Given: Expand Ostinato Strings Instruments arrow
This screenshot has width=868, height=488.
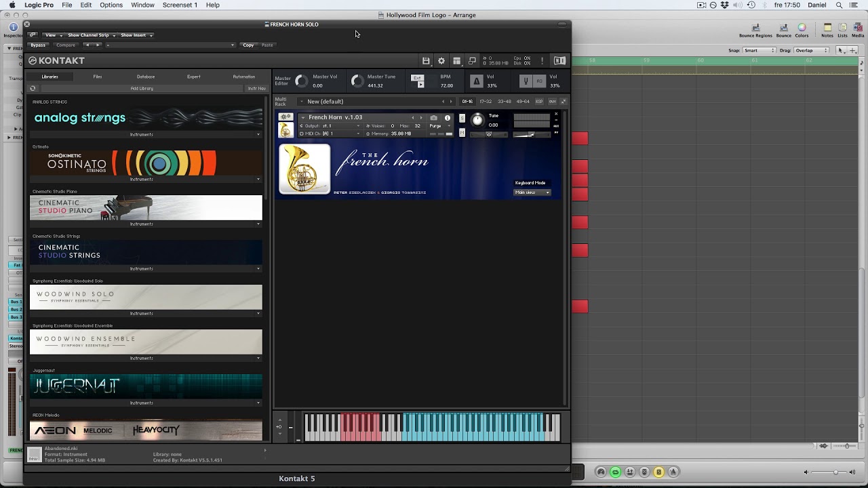Looking at the screenshot, I should [x=258, y=180].
